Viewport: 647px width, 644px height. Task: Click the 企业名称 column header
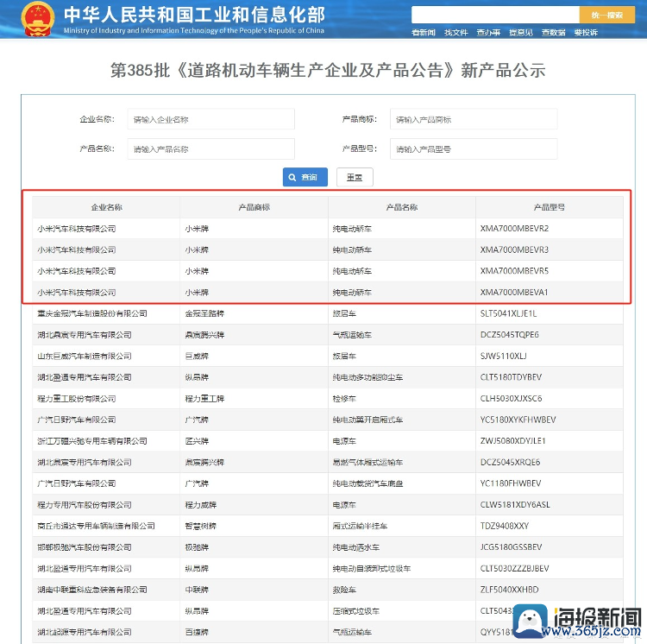(x=106, y=207)
